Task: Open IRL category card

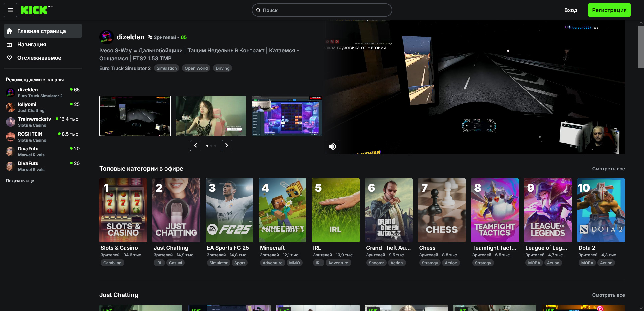Action: (x=335, y=210)
